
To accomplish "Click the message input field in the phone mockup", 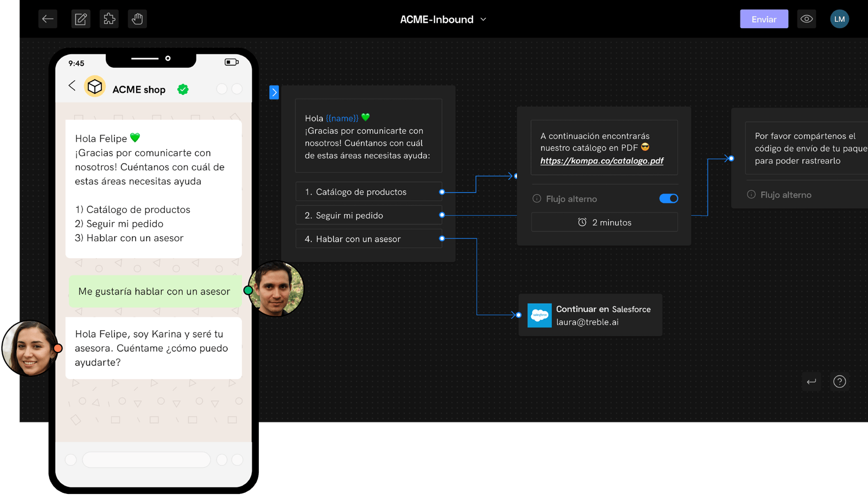I will (146, 459).
